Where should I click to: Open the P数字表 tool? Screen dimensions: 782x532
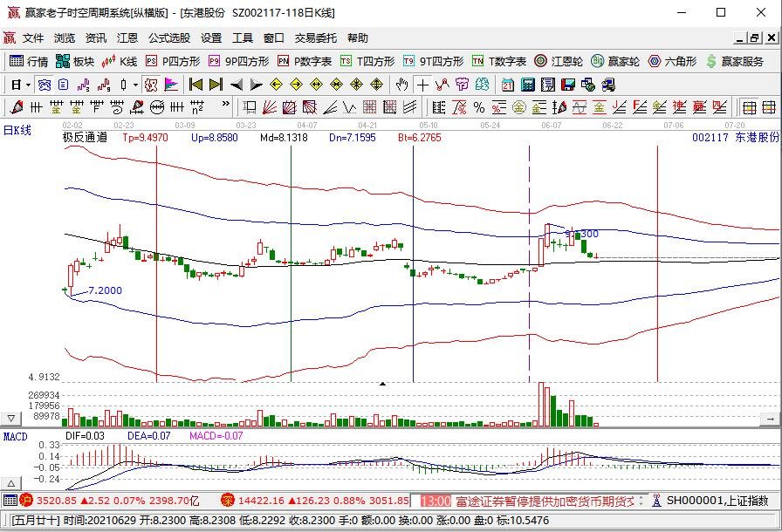click(x=305, y=61)
